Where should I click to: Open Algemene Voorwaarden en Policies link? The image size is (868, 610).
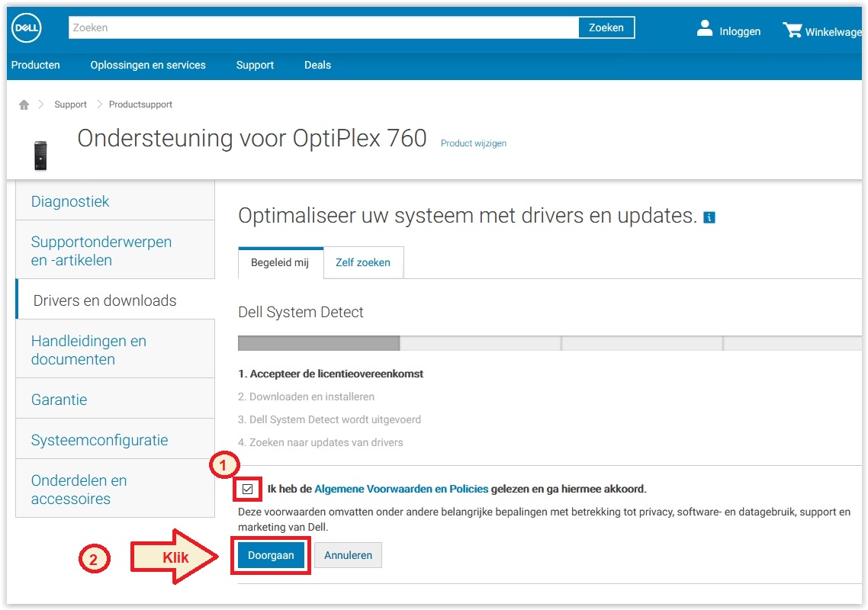(401, 489)
